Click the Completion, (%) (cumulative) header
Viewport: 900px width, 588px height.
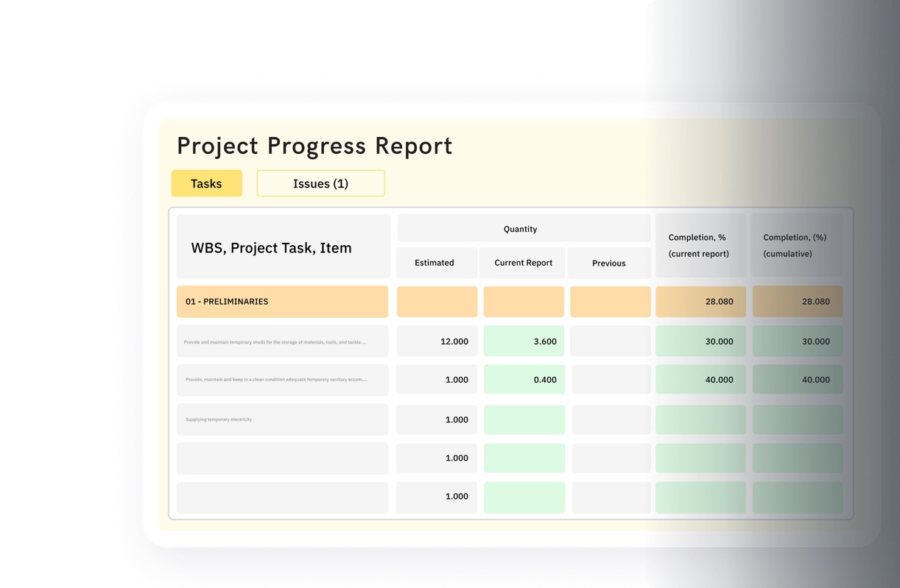(x=795, y=245)
